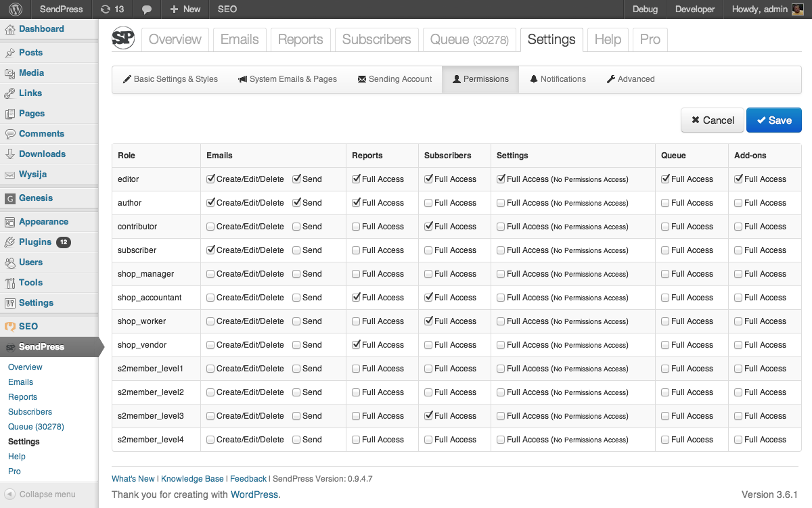Viewport: 812px width, 508px height.
Task: Uncheck shop_accountant Reports Full Access
Action: 356,298
